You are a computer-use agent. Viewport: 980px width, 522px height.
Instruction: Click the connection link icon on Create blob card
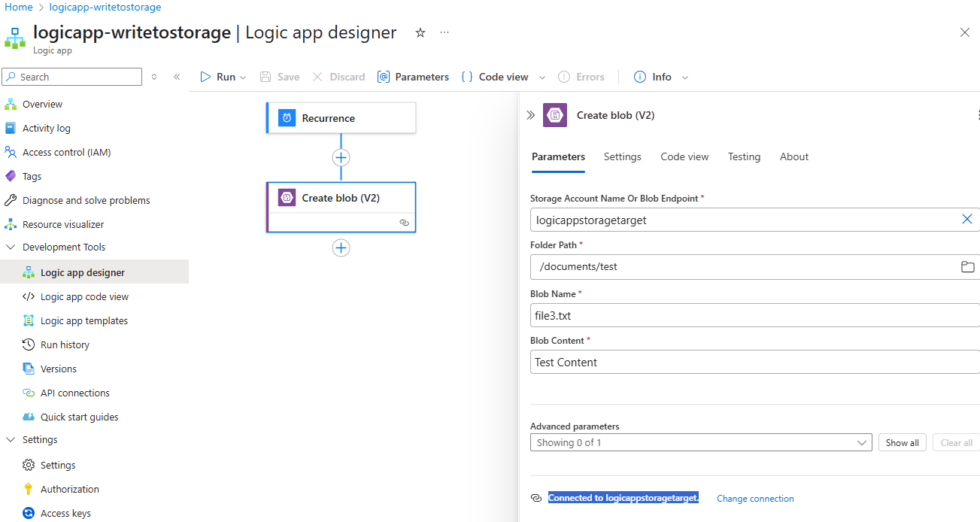pos(404,223)
